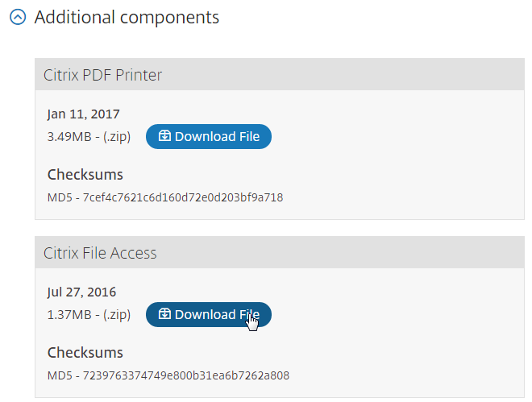This screenshot has height=402, width=532.
Task: Click the (.zip) label beside 3.49MB
Action: 114,137
